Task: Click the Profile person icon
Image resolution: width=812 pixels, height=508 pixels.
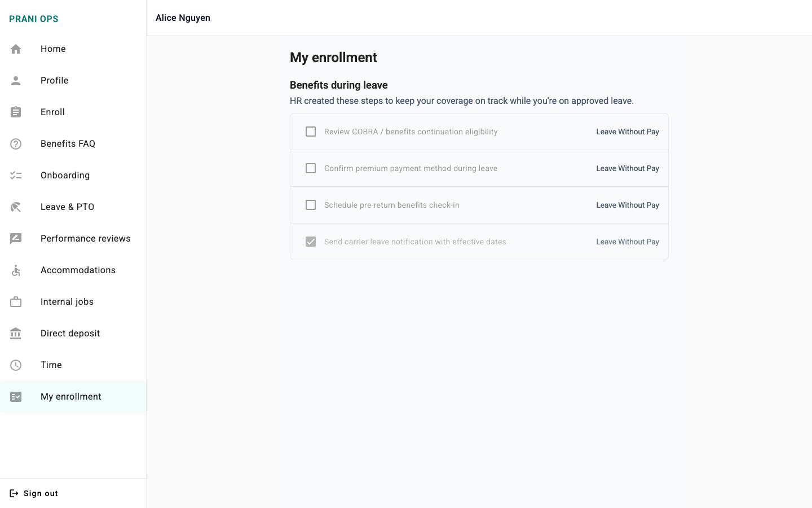Action: (x=16, y=81)
